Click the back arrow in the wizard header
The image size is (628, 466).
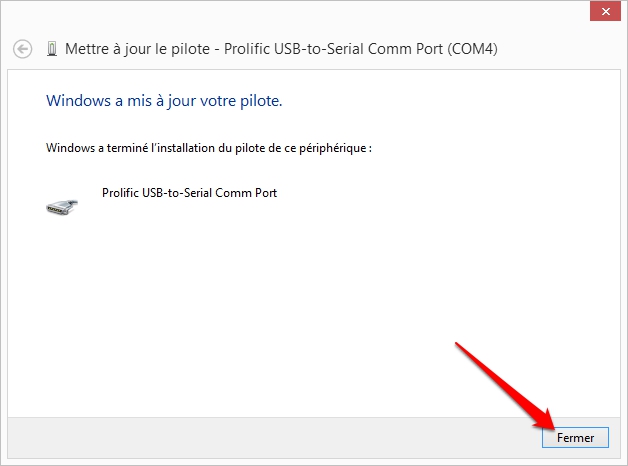(22, 49)
